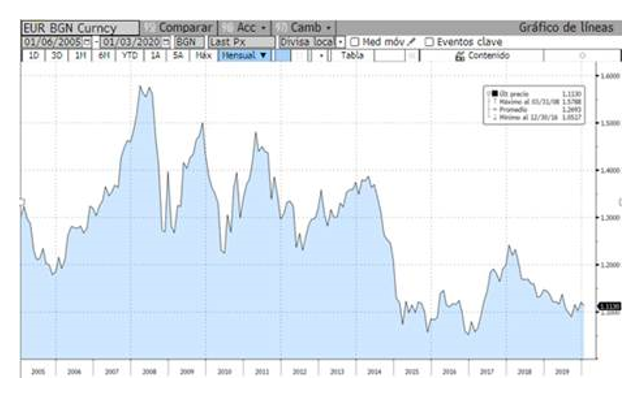Open the end date calendar picker icon

(x=166, y=42)
